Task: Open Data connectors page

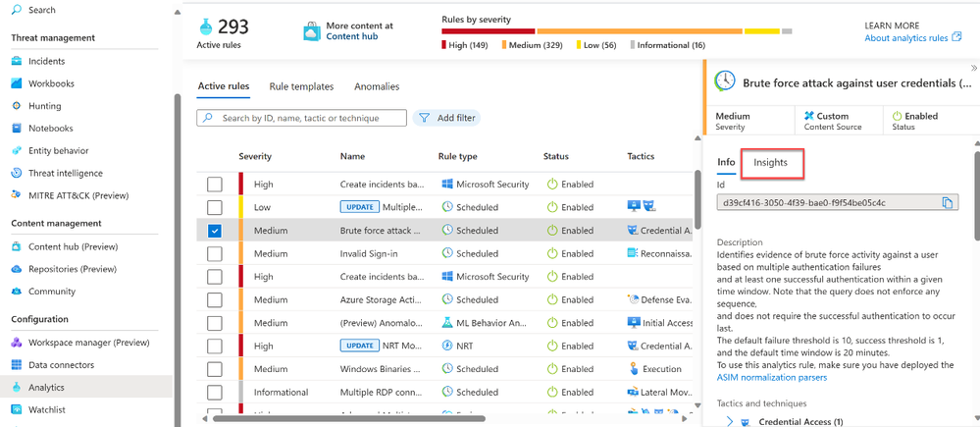Action: click(x=61, y=365)
